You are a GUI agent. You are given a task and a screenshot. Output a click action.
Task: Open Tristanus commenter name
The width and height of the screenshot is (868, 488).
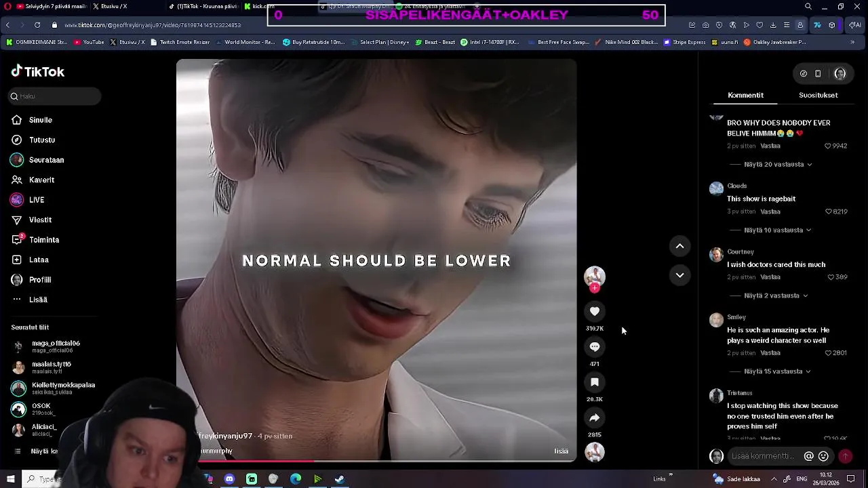(x=740, y=393)
